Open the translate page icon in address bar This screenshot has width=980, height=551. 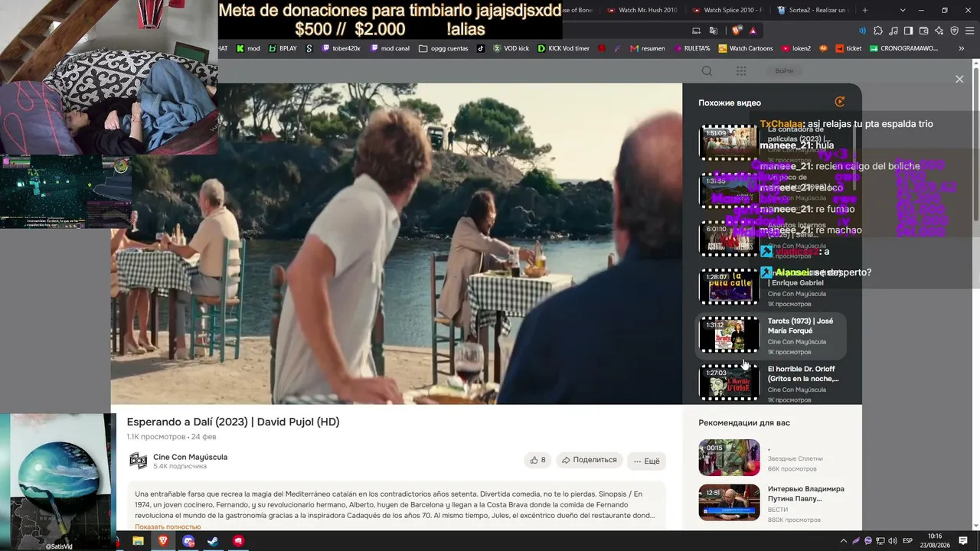(x=714, y=31)
